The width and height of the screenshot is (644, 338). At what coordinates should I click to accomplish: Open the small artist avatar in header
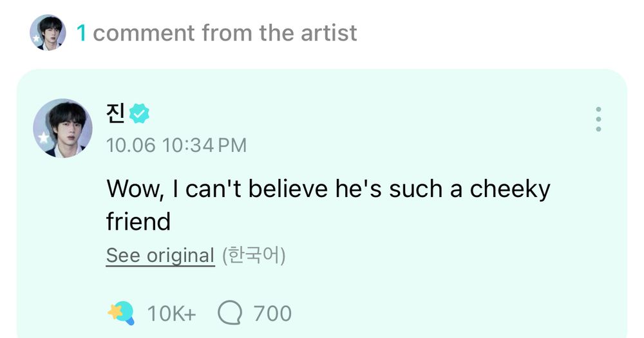(x=48, y=32)
